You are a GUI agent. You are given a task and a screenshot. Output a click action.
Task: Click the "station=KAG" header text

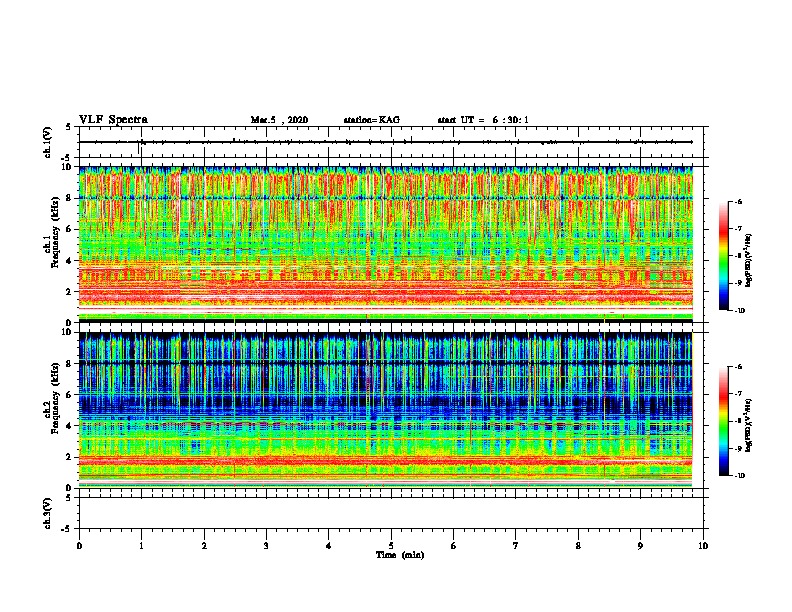tap(371, 120)
